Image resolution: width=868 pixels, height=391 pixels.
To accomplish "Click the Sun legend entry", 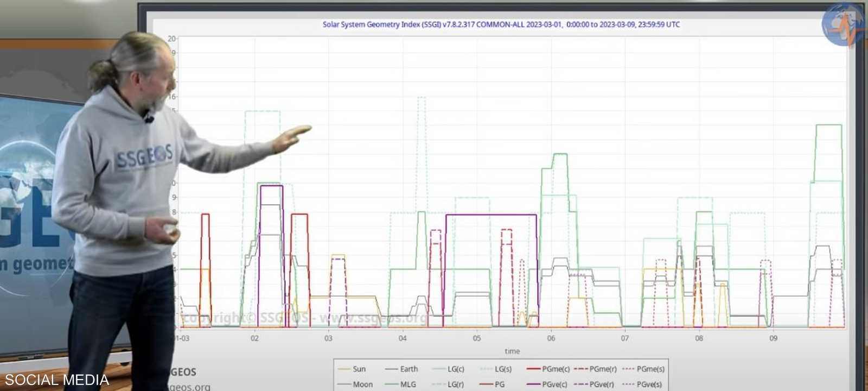I will point(352,369).
